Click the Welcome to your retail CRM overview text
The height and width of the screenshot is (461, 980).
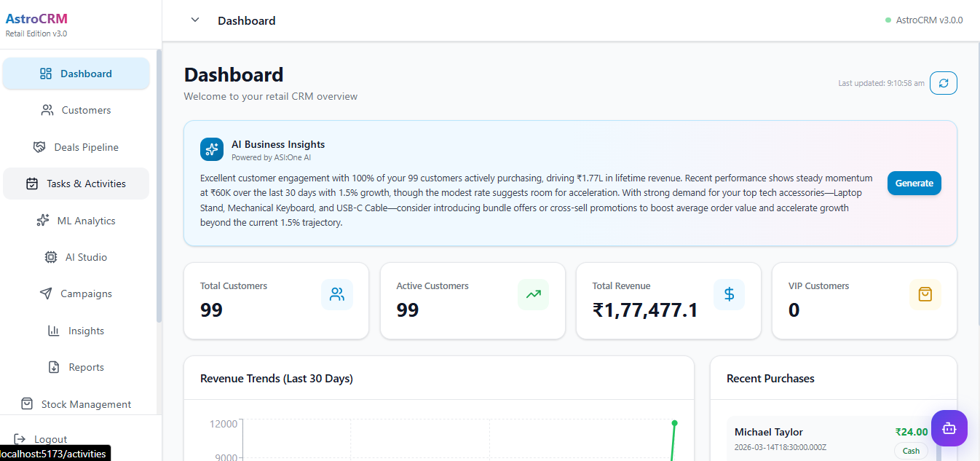271,96
